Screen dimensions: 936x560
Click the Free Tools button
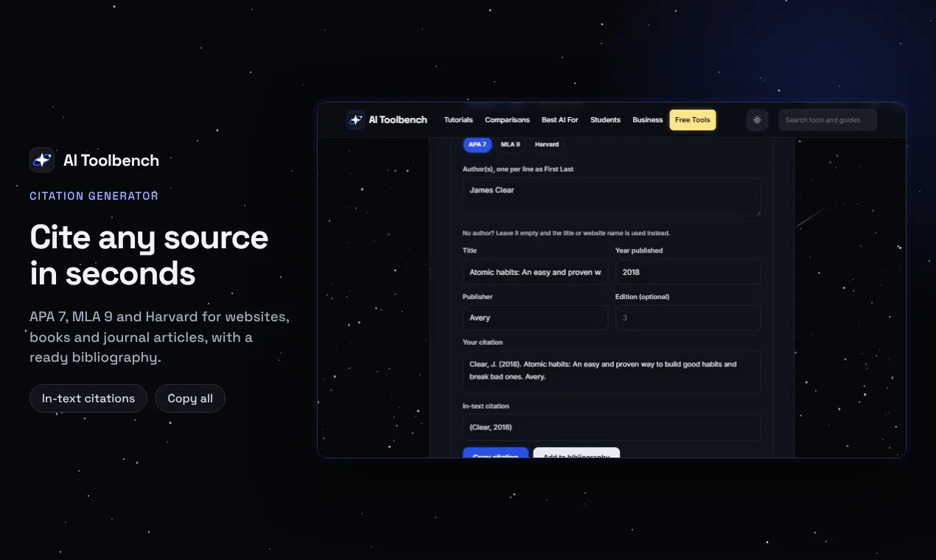coord(693,119)
